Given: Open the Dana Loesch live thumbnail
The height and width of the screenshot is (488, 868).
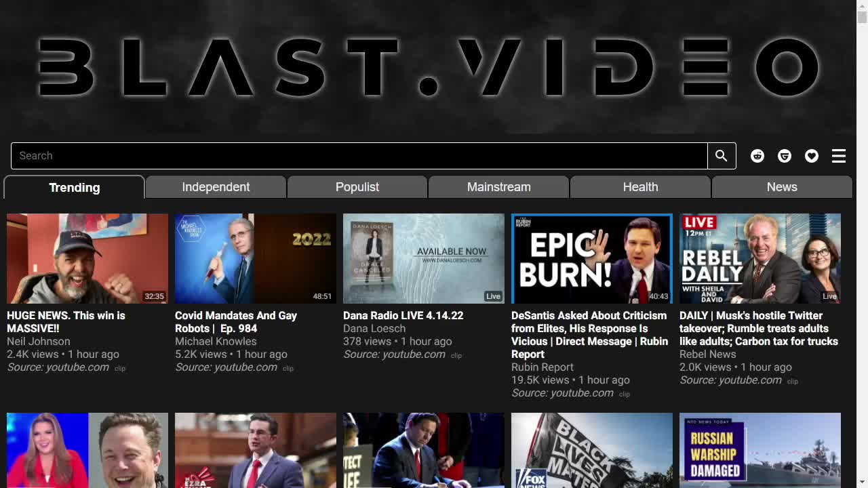Looking at the screenshot, I should [424, 259].
